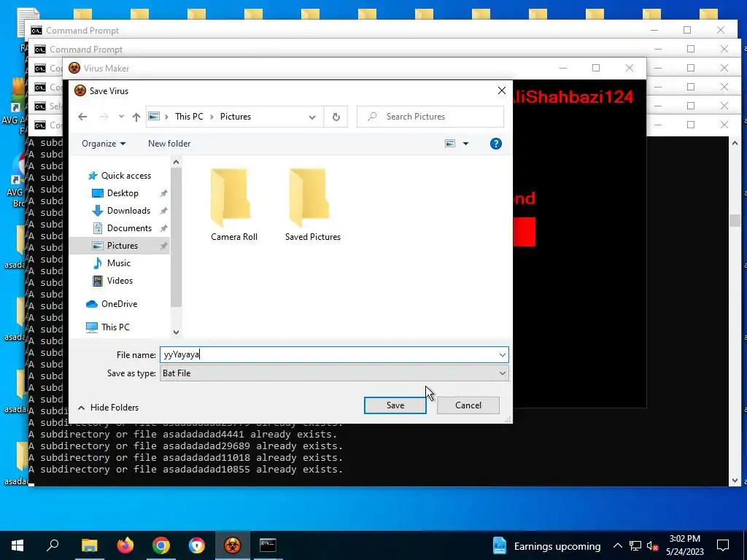Viewport: 747px width, 560px height.
Task: Click the navigation pane scroll up arrow
Action: [177, 163]
